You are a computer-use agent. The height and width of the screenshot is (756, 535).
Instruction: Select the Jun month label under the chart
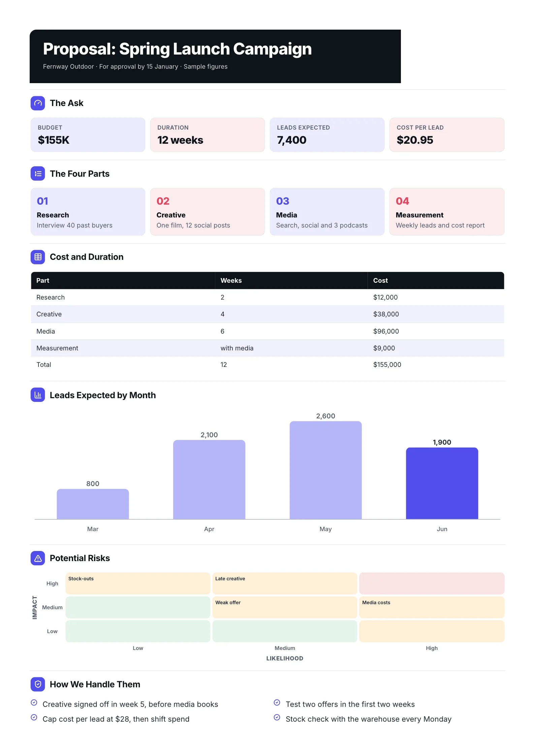[442, 529]
